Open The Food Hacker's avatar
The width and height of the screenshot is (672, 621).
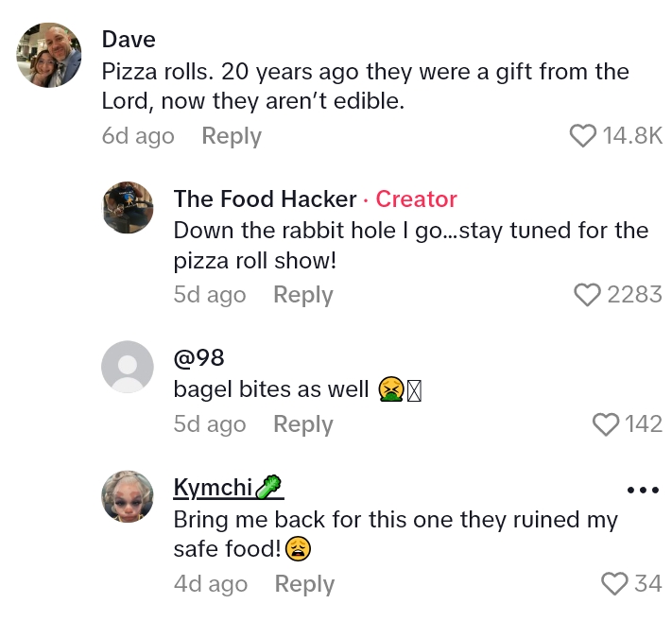(x=127, y=208)
